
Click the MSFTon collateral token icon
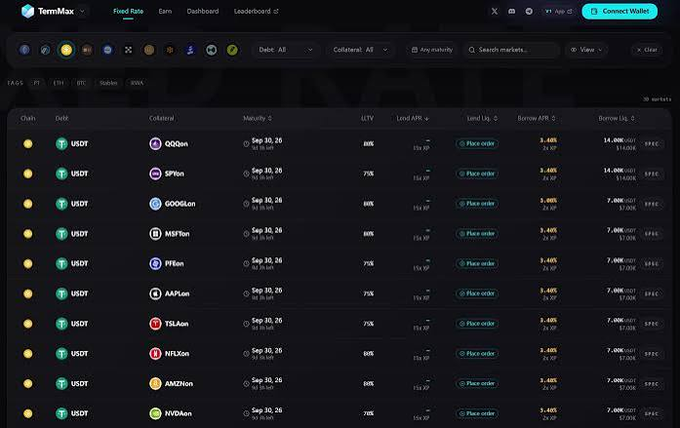155,234
